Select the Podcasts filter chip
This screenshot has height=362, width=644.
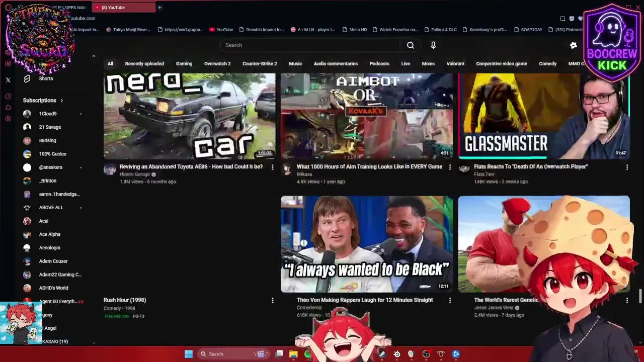(379, 64)
